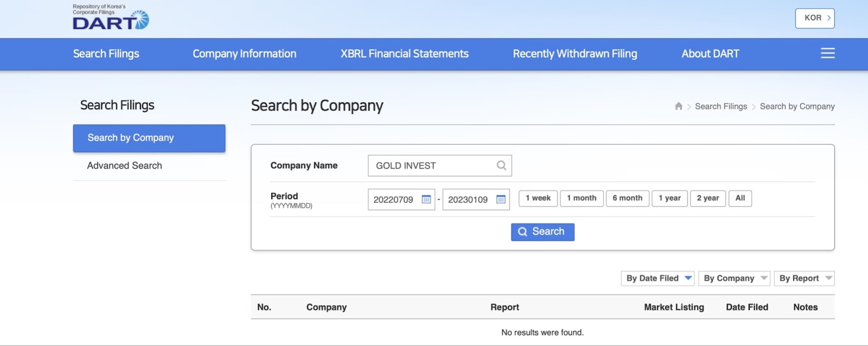
Task: Sort results By Company
Action: click(x=734, y=278)
